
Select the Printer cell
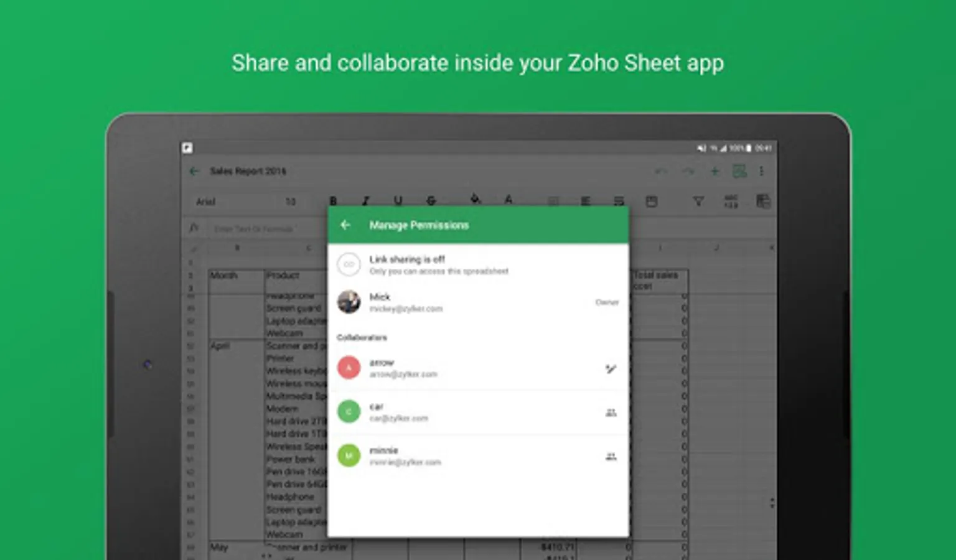(x=296, y=358)
